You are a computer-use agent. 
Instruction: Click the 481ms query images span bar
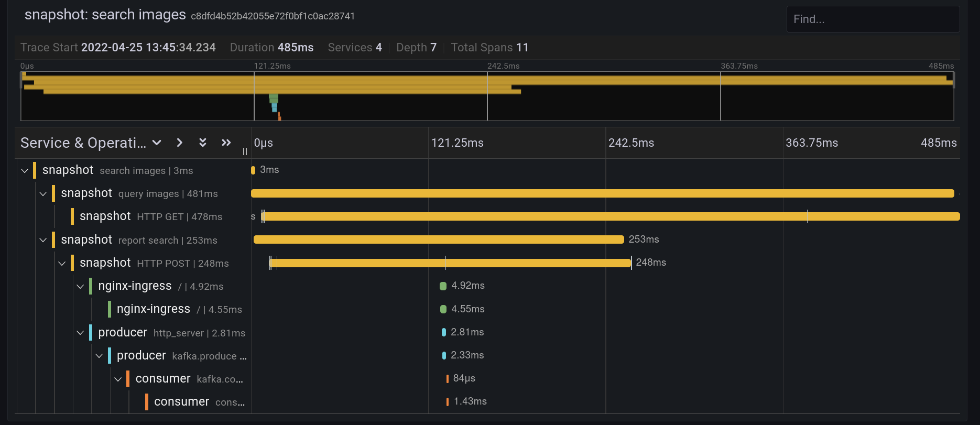[603, 193]
